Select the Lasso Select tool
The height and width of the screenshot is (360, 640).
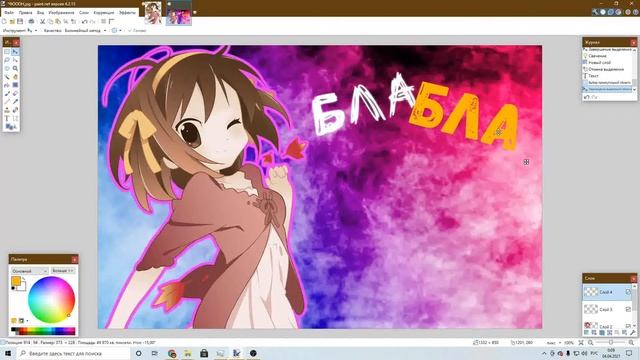pyautogui.click(x=7, y=60)
